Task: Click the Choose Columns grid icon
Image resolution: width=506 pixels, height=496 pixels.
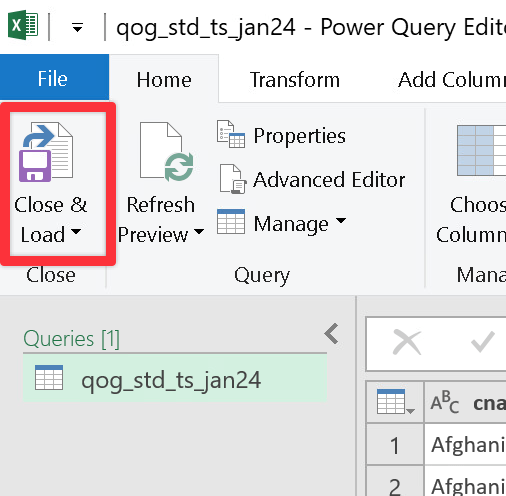Action: (481, 151)
